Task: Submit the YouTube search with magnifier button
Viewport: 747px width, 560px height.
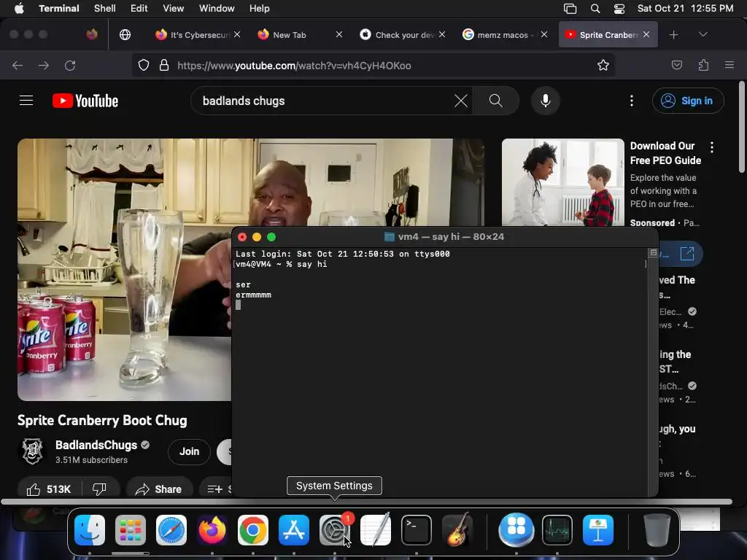Action: pyautogui.click(x=496, y=101)
